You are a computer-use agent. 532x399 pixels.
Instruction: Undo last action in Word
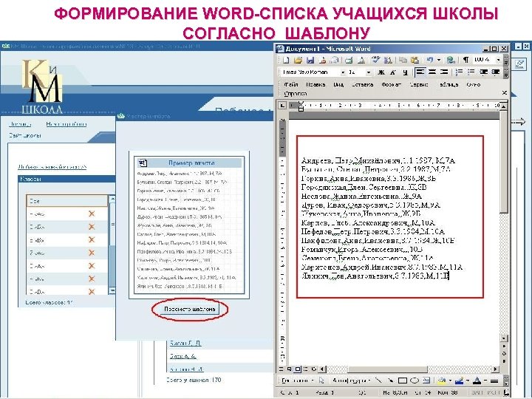click(430, 61)
